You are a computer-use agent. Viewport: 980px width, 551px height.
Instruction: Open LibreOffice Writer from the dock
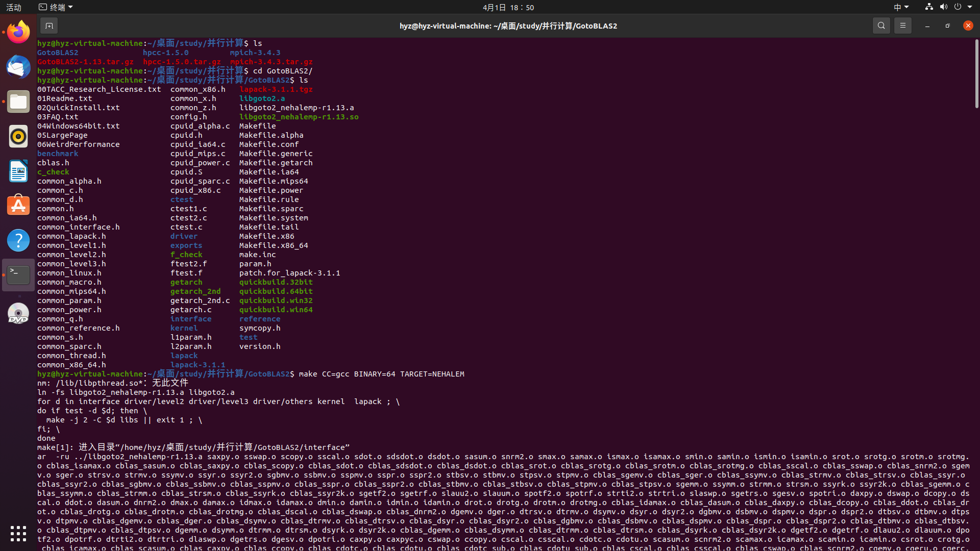pos(18,171)
